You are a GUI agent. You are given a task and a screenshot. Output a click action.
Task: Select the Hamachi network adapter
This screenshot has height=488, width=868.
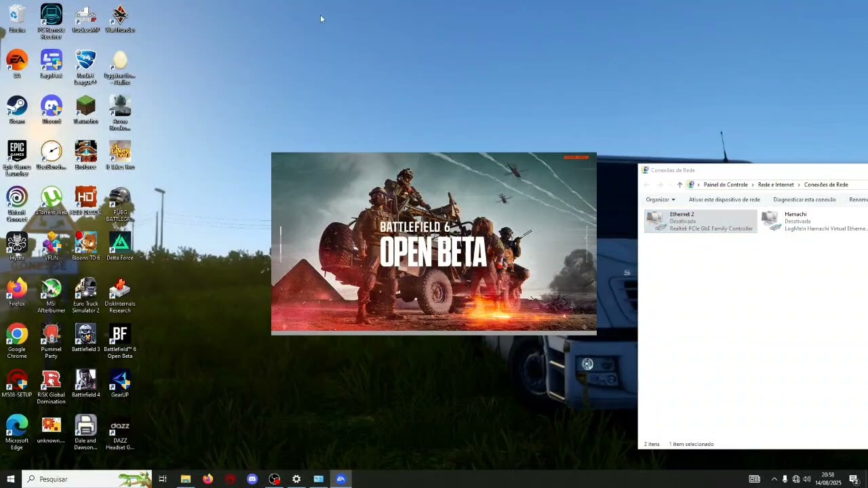click(x=814, y=221)
